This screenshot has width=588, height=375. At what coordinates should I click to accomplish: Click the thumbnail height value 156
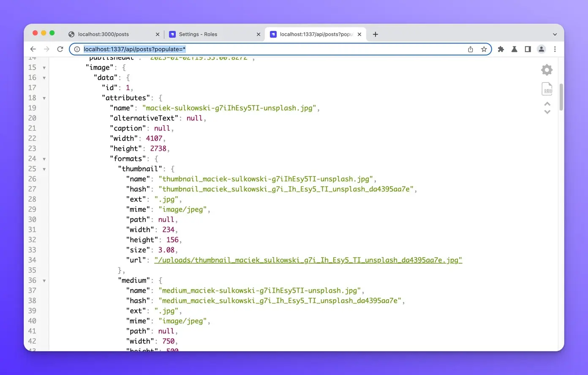point(172,240)
